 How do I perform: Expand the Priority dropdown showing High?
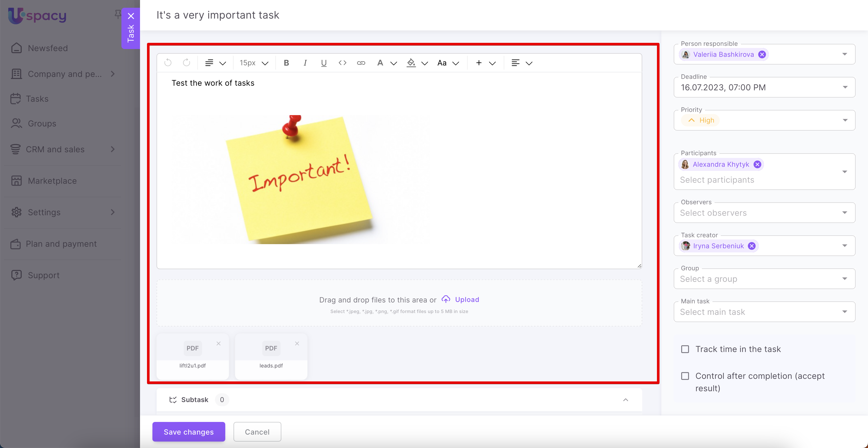[x=845, y=120]
